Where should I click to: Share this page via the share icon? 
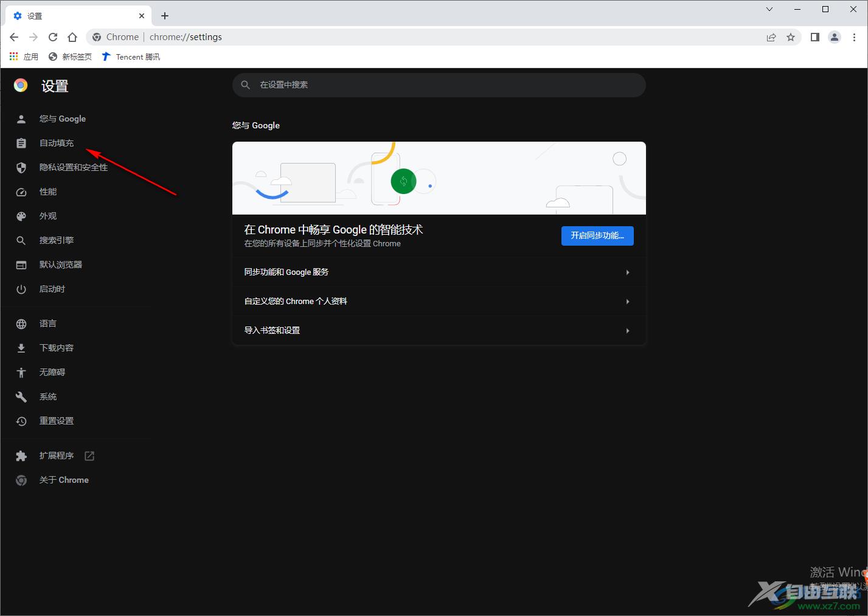(771, 37)
